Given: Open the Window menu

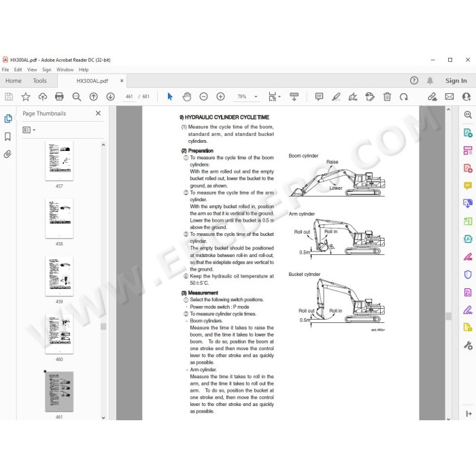Looking at the screenshot, I should (x=65, y=69).
